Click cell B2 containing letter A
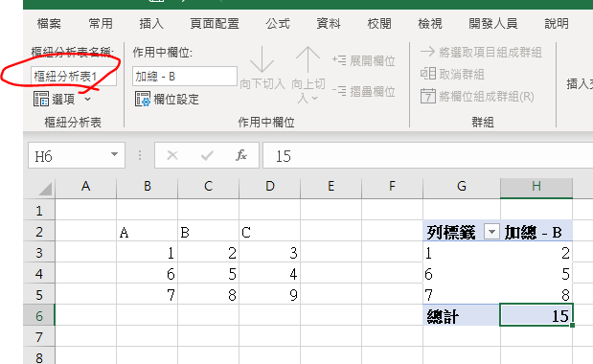This screenshot has height=364, width=593. click(148, 231)
